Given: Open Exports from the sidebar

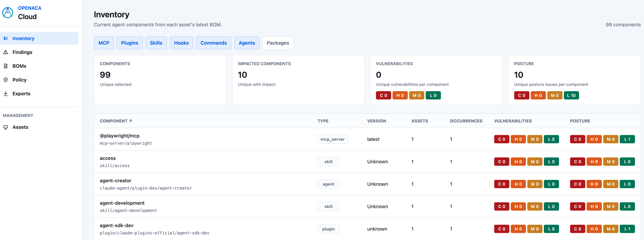Looking at the screenshot, I should (x=39, y=94).
